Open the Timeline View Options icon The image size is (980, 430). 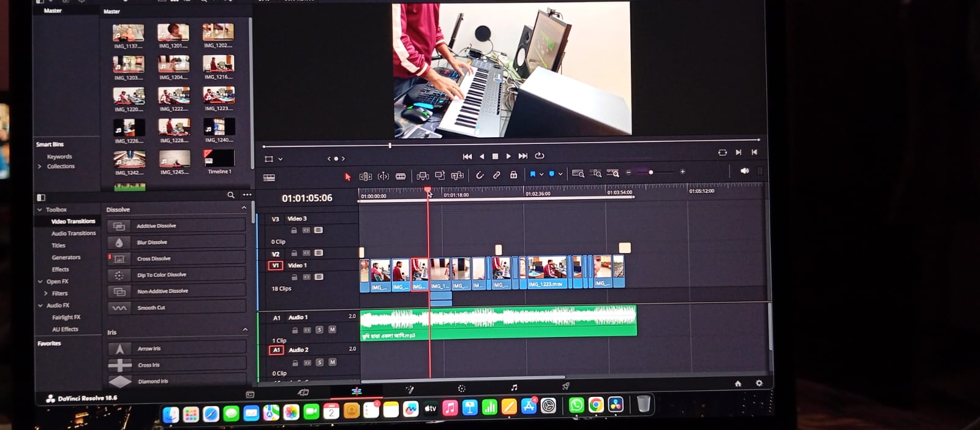point(269,178)
